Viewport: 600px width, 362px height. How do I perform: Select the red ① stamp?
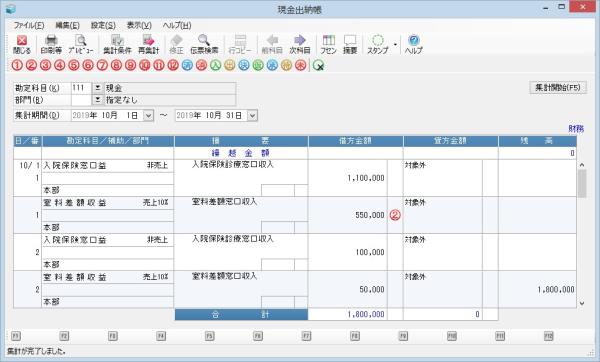tap(17, 65)
